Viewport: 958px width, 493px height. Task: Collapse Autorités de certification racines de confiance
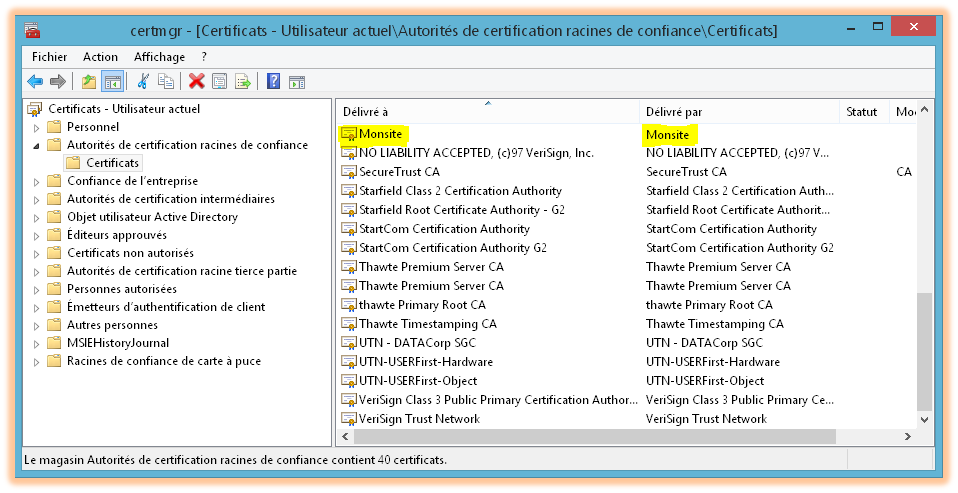point(37,145)
